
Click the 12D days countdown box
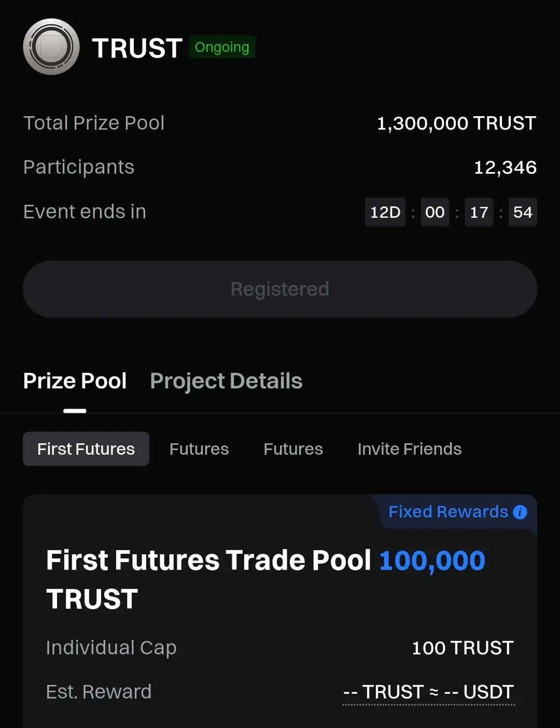(x=385, y=212)
